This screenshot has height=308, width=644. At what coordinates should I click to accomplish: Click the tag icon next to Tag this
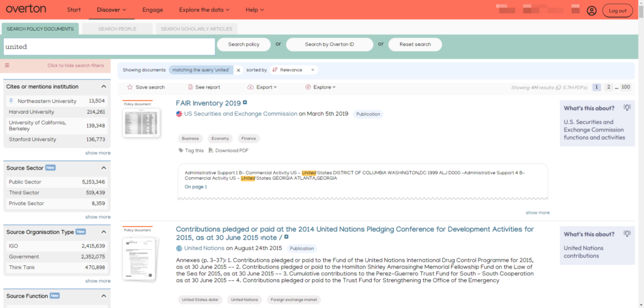pos(181,151)
